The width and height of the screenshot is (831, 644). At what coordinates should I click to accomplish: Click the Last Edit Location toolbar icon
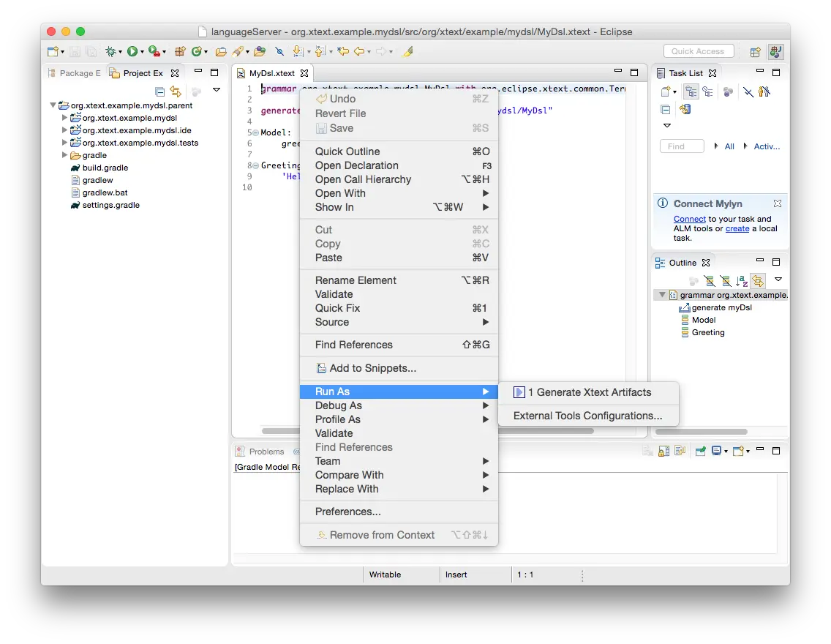tap(343, 51)
